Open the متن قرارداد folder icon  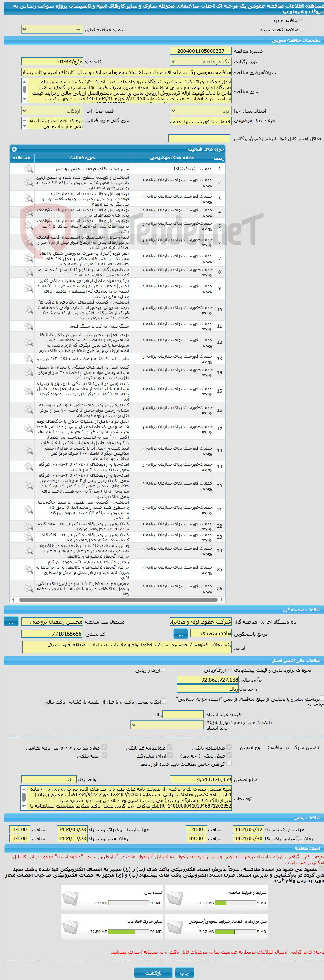pyautogui.click(x=175, y=926)
